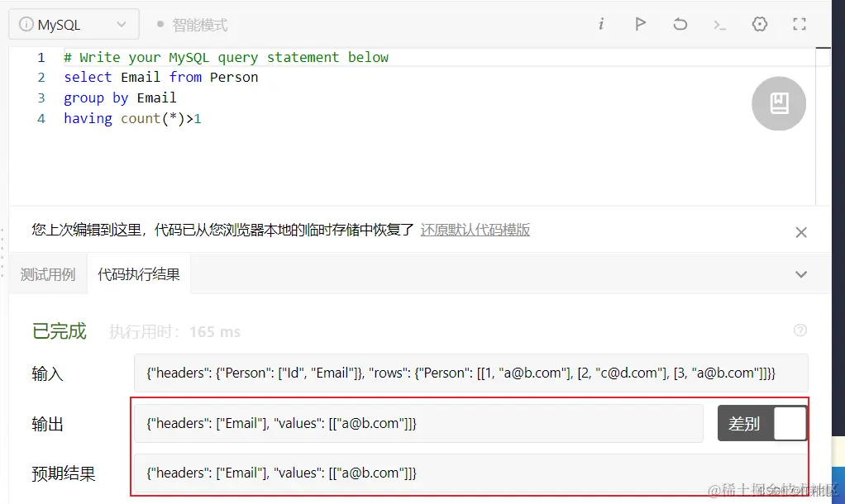Open editor settings gear icon
Image resolution: width=845 pixels, height=504 pixels.
point(759,24)
